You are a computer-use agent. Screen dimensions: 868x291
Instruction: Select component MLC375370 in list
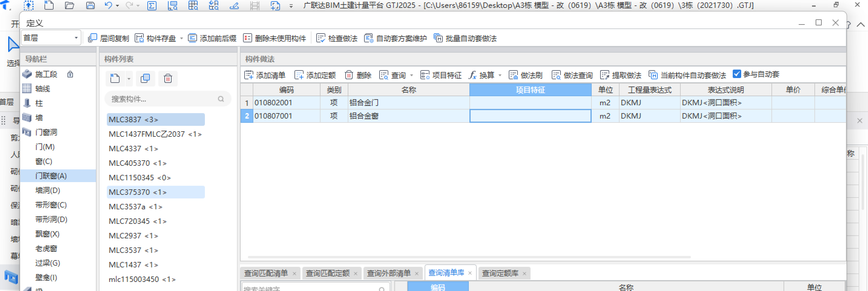(156, 192)
